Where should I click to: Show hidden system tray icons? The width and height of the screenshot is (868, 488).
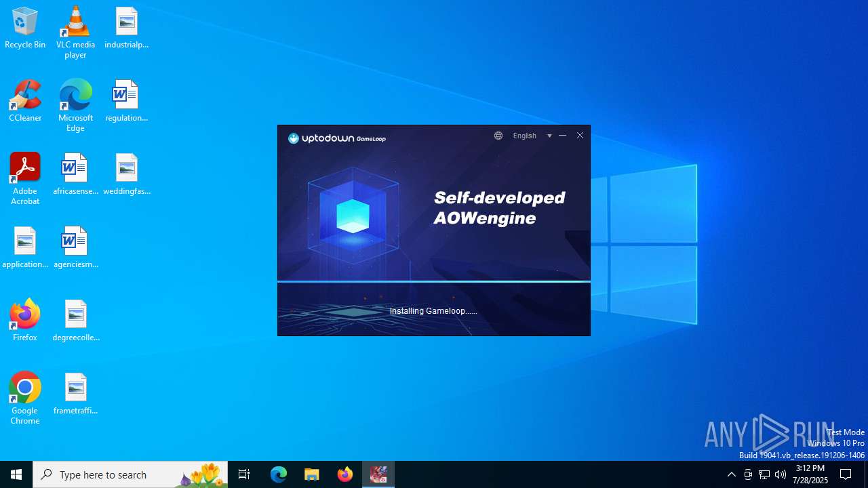click(732, 474)
